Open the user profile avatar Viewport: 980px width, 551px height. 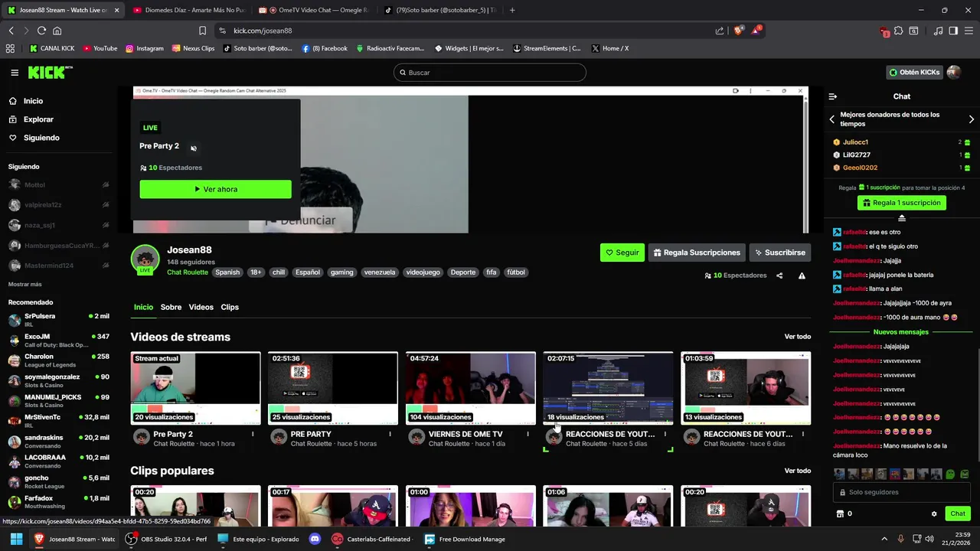pos(953,72)
